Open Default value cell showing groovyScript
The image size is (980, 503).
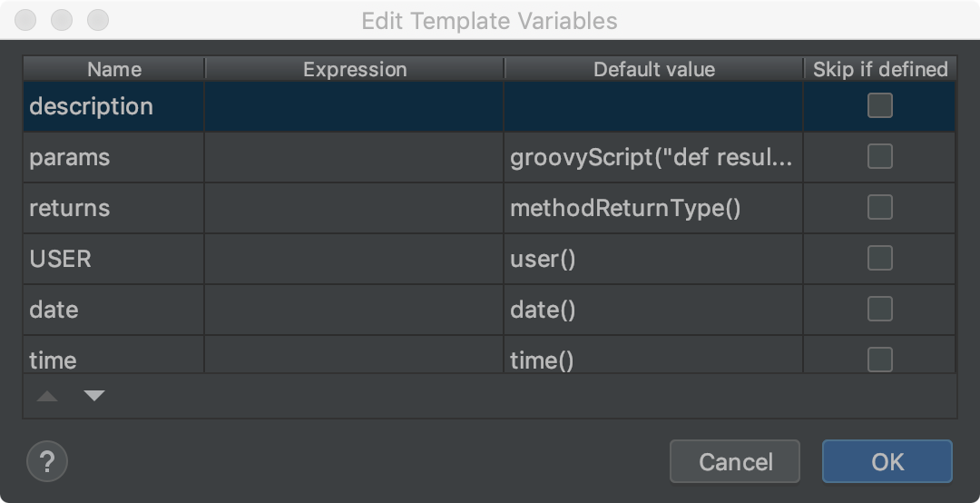coord(652,157)
